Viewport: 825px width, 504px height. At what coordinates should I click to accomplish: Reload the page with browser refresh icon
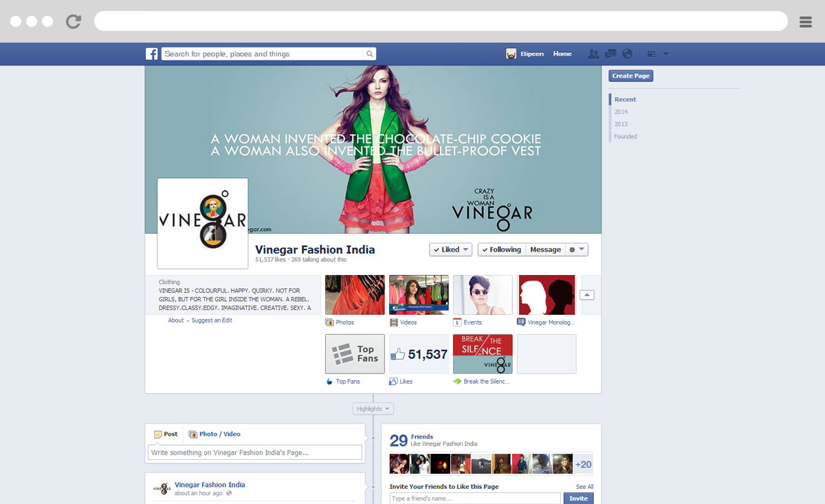74,21
